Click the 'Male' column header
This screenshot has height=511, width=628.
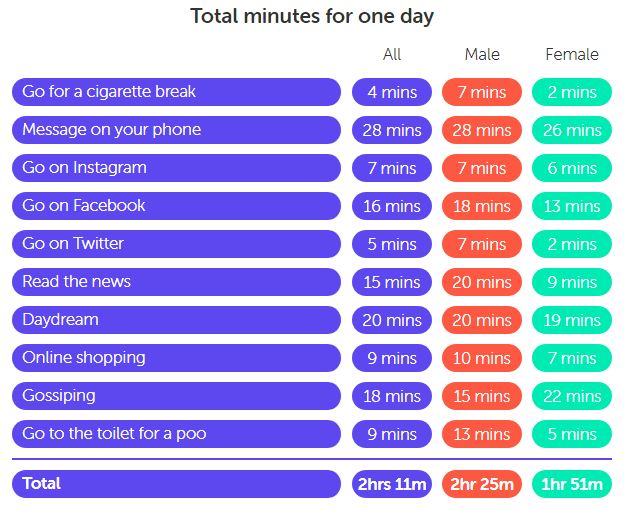tap(482, 54)
